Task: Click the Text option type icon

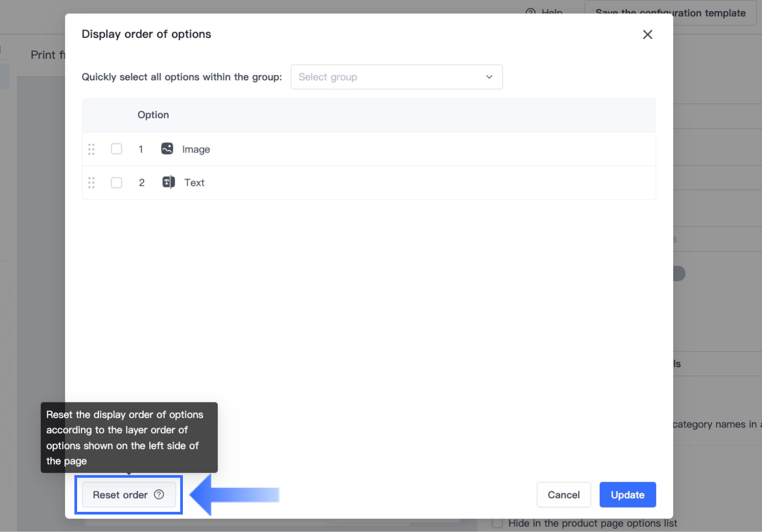Action: pos(169,182)
